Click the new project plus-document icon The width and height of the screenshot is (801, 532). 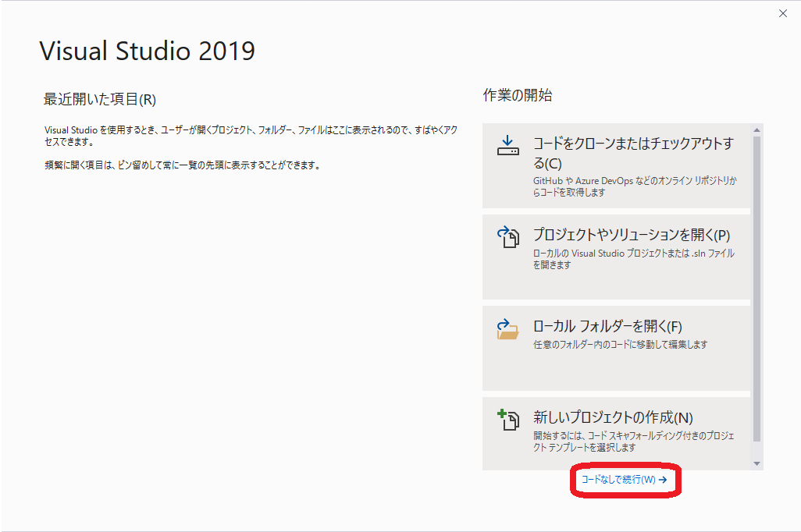point(507,420)
